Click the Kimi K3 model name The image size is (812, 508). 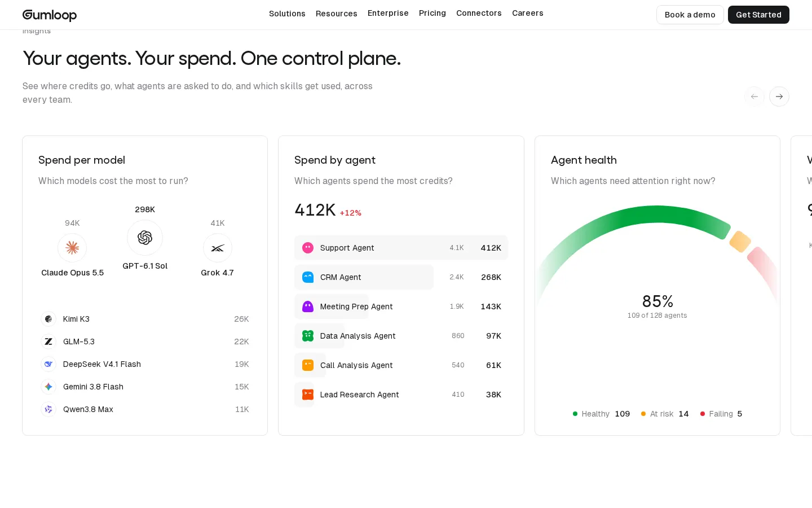click(76, 319)
